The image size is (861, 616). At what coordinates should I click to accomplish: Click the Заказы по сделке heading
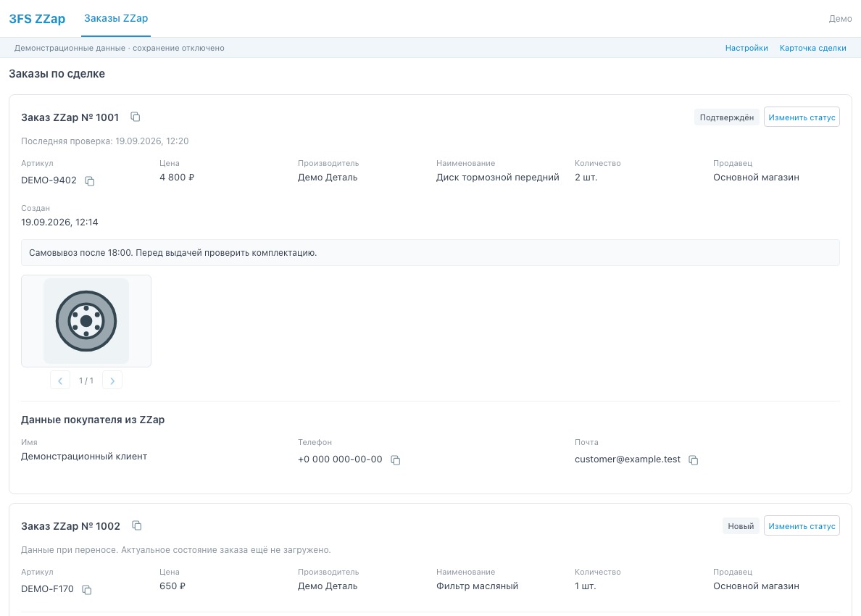coord(57,74)
